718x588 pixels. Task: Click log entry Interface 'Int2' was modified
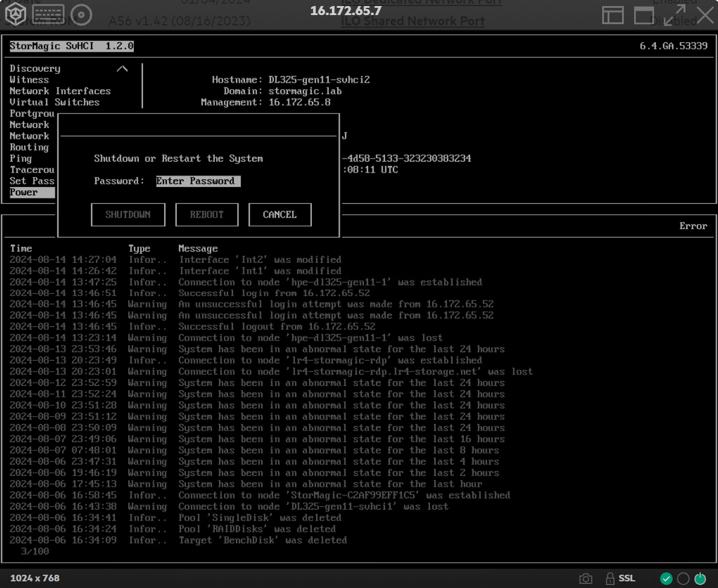coord(260,260)
